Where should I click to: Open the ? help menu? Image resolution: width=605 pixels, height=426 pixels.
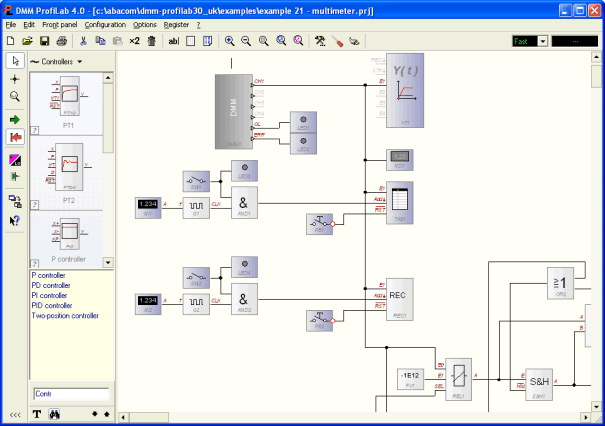(x=199, y=25)
